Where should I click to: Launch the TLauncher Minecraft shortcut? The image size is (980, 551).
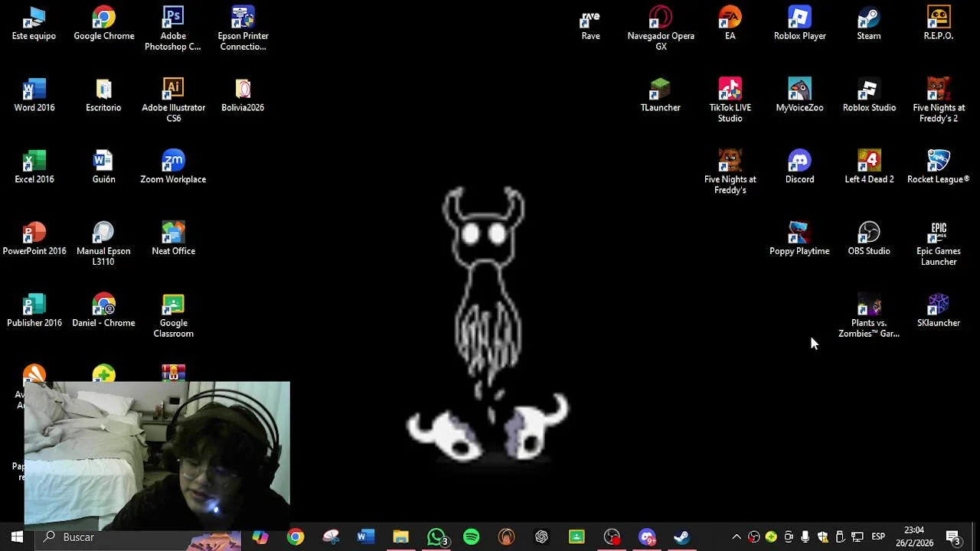coord(660,96)
